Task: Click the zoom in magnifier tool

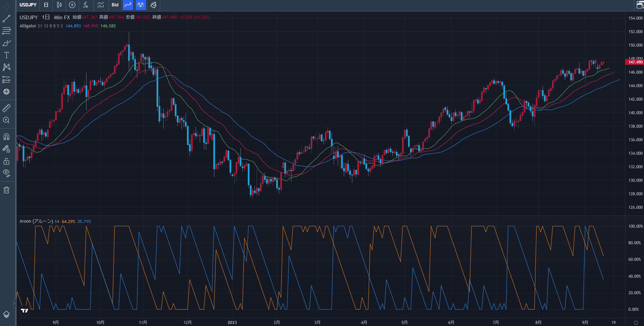Action: (6, 120)
